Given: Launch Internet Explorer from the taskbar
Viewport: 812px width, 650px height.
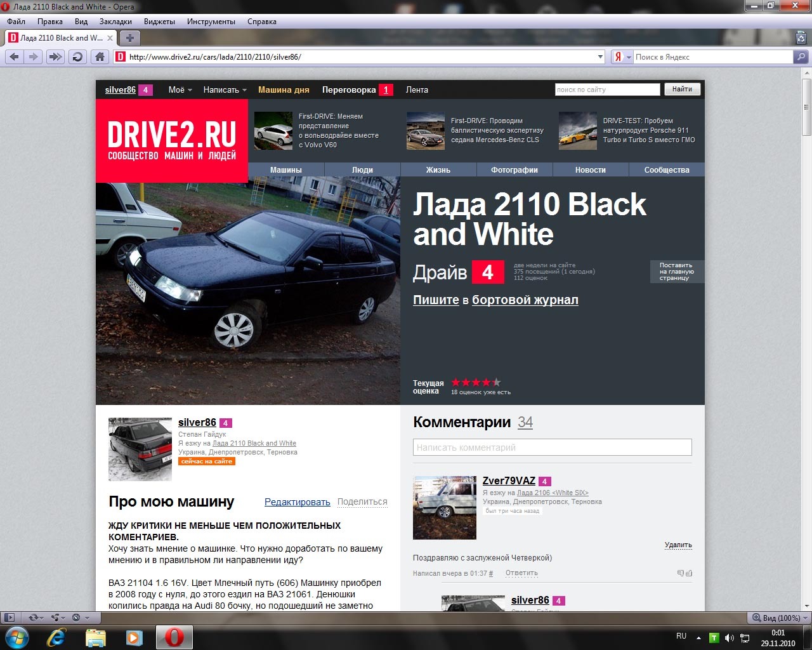Looking at the screenshot, I should coord(56,637).
